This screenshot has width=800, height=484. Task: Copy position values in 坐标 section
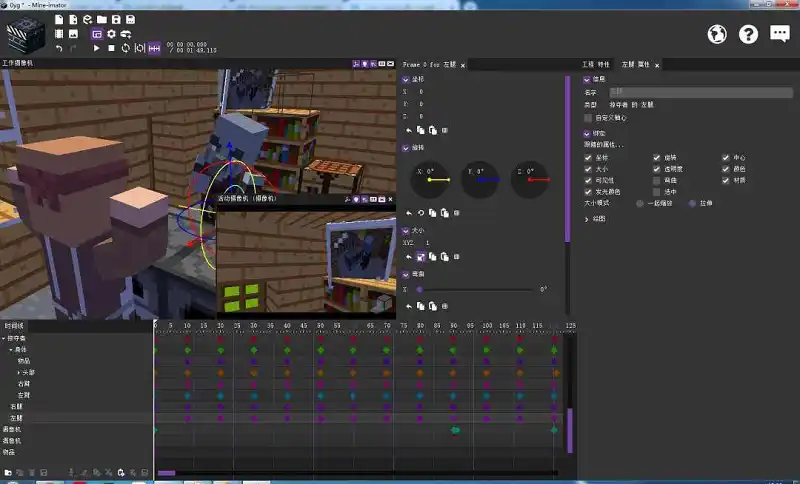(x=420, y=131)
